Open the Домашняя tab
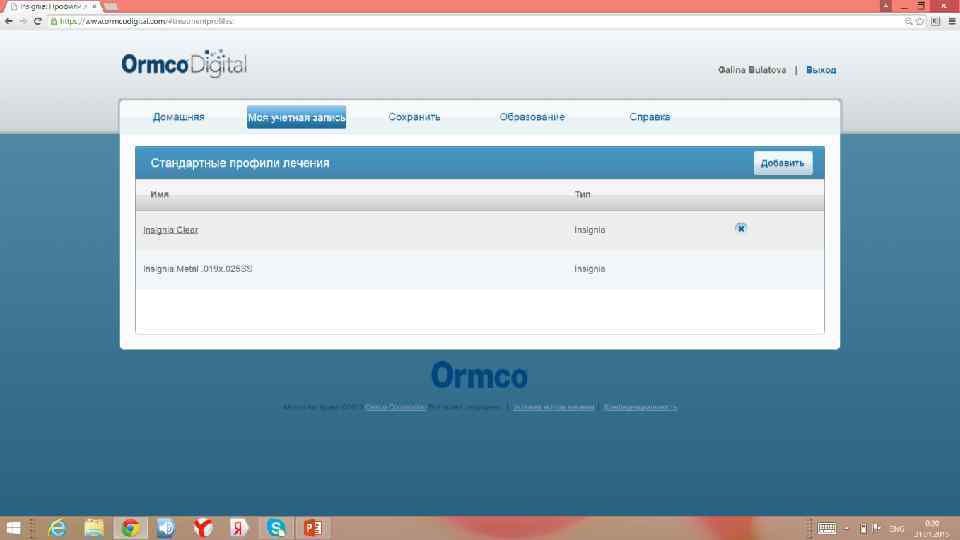960x540 pixels. coord(178,117)
